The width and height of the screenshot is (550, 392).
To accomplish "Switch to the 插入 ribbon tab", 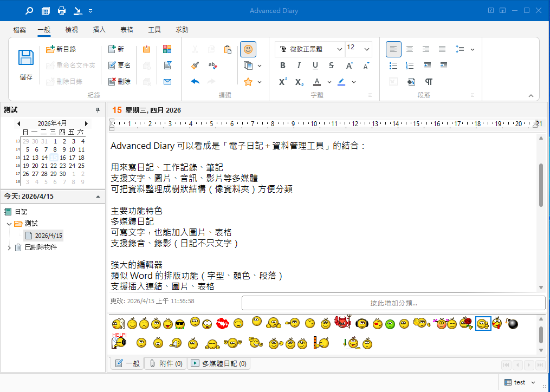I will pyautogui.click(x=99, y=30).
